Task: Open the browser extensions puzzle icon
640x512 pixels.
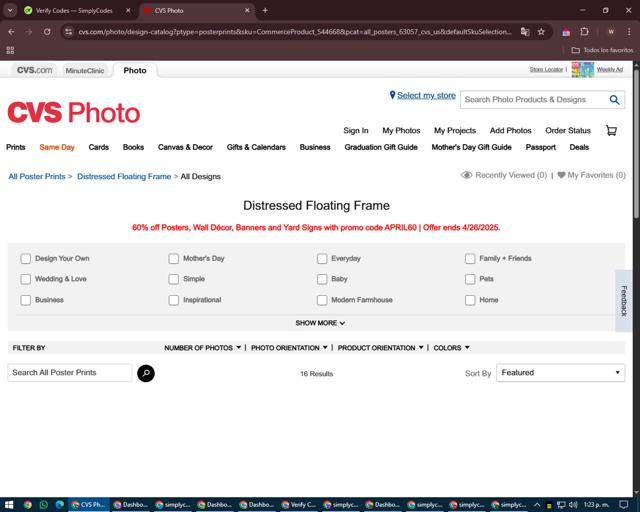Action: (584, 32)
